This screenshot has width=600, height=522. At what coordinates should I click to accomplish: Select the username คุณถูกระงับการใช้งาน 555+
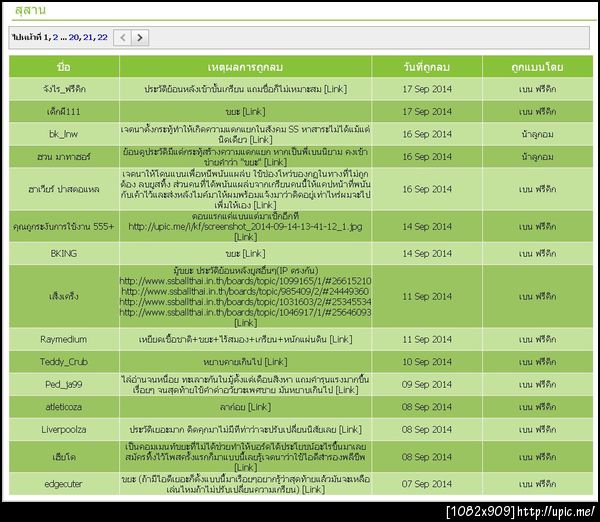[64, 227]
